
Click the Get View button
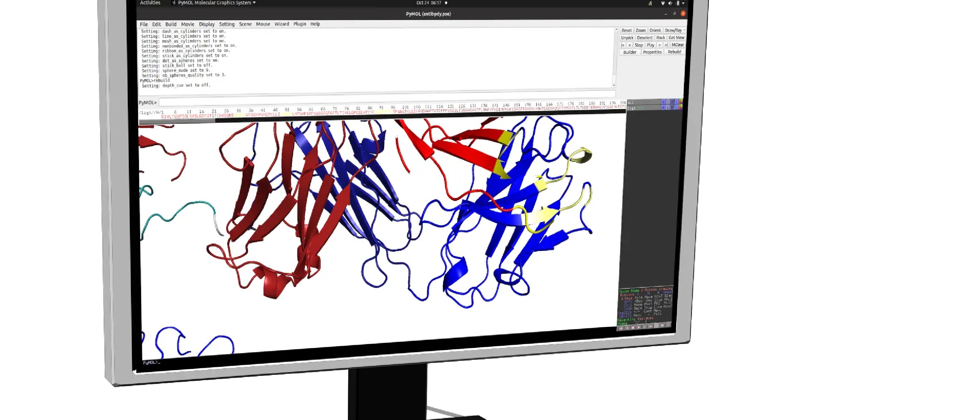[x=676, y=37]
